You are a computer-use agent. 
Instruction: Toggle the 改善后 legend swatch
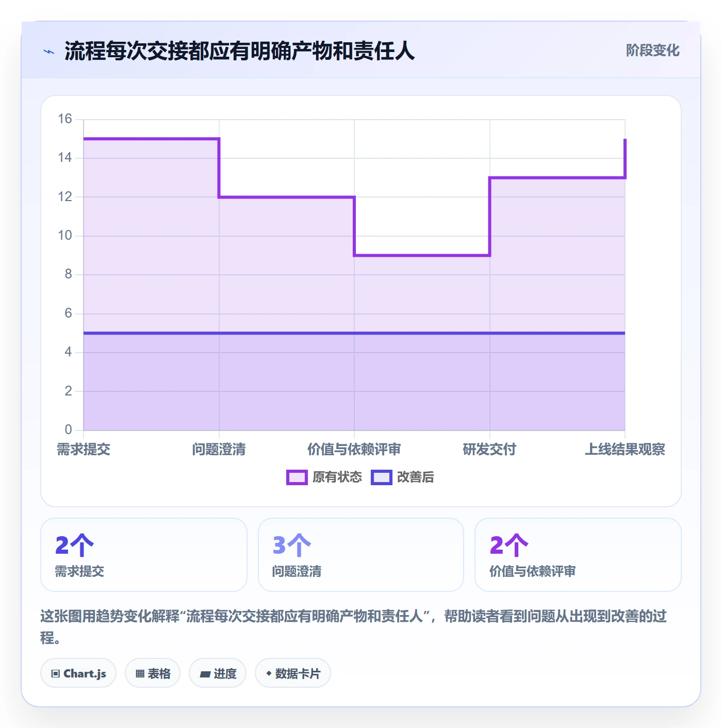(382, 477)
